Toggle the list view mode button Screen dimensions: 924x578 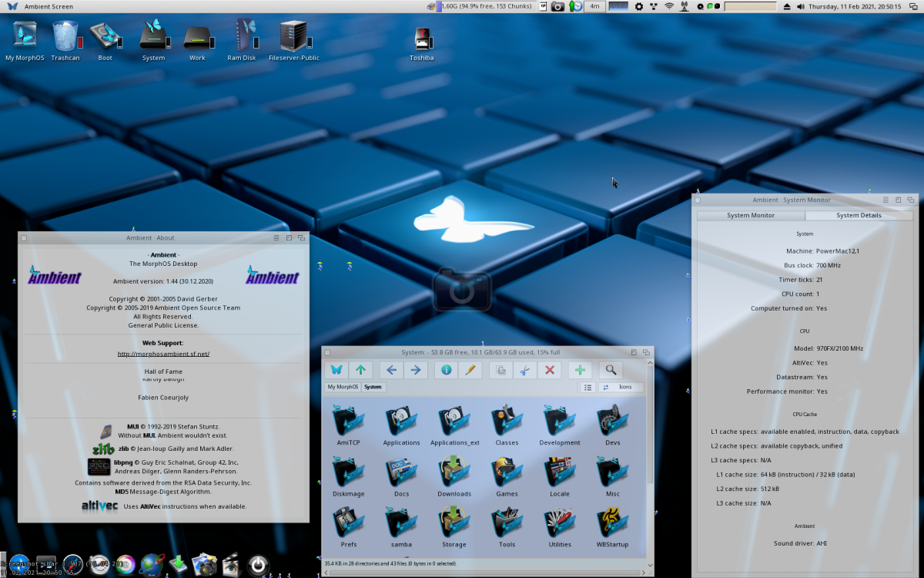click(x=588, y=387)
